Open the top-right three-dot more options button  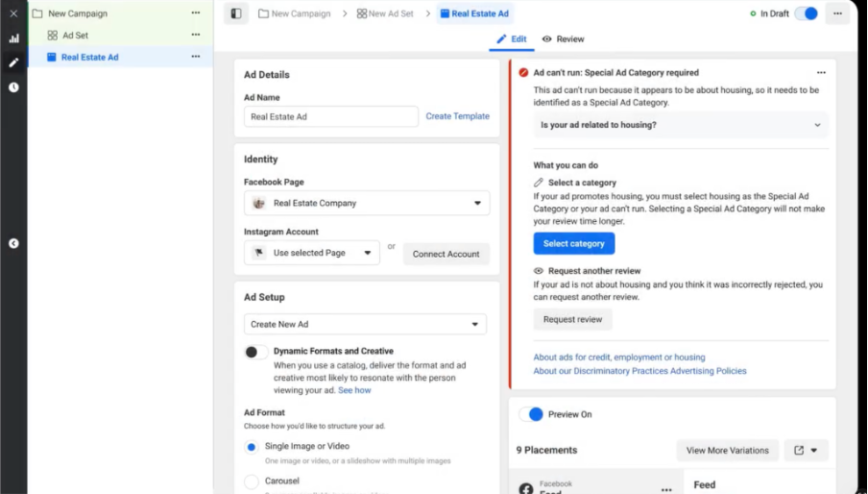coord(837,13)
